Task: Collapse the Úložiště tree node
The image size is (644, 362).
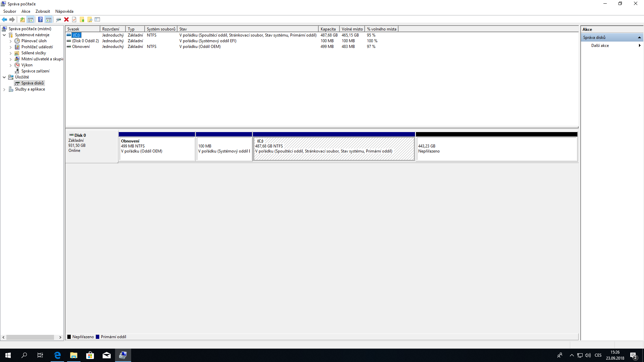Action: pyautogui.click(x=4, y=77)
